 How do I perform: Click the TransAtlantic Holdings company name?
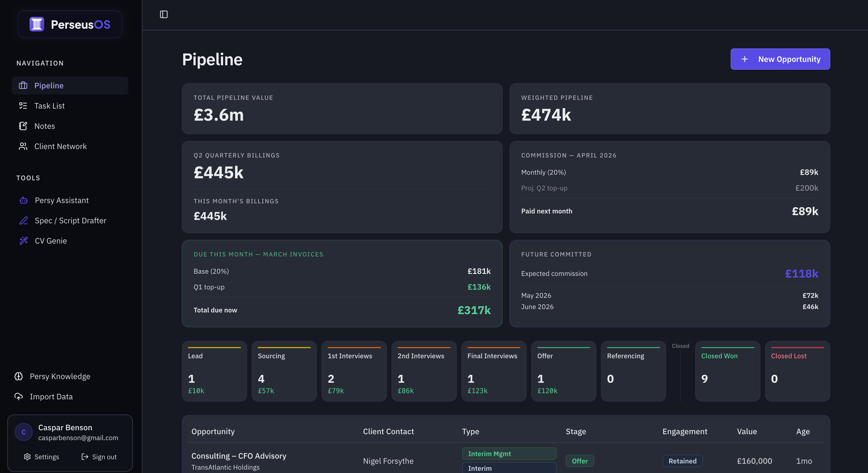(x=225, y=467)
